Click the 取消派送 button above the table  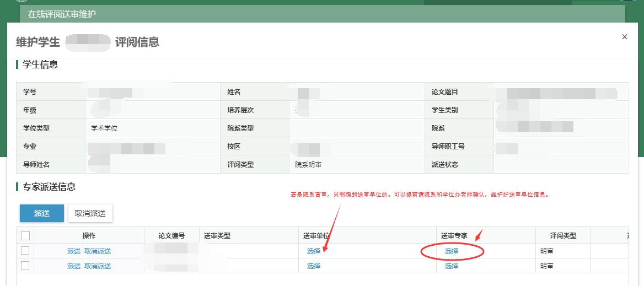click(x=90, y=213)
